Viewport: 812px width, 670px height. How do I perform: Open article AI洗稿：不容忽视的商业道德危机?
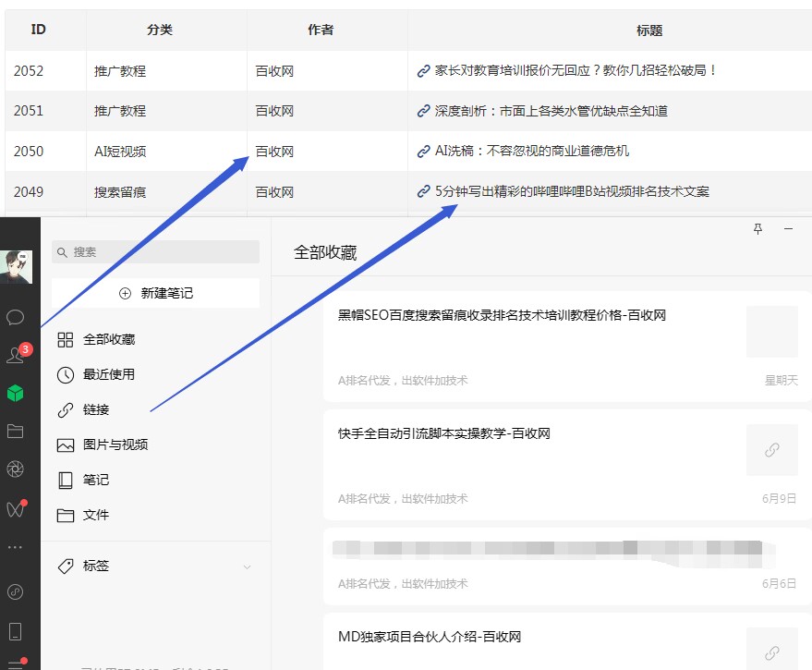point(532,151)
